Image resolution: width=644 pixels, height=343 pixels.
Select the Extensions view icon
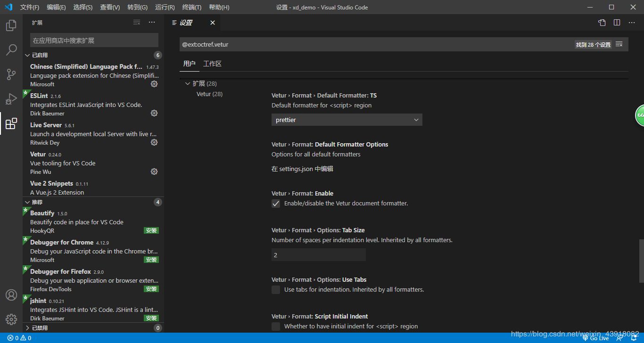click(x=11, y=123)
